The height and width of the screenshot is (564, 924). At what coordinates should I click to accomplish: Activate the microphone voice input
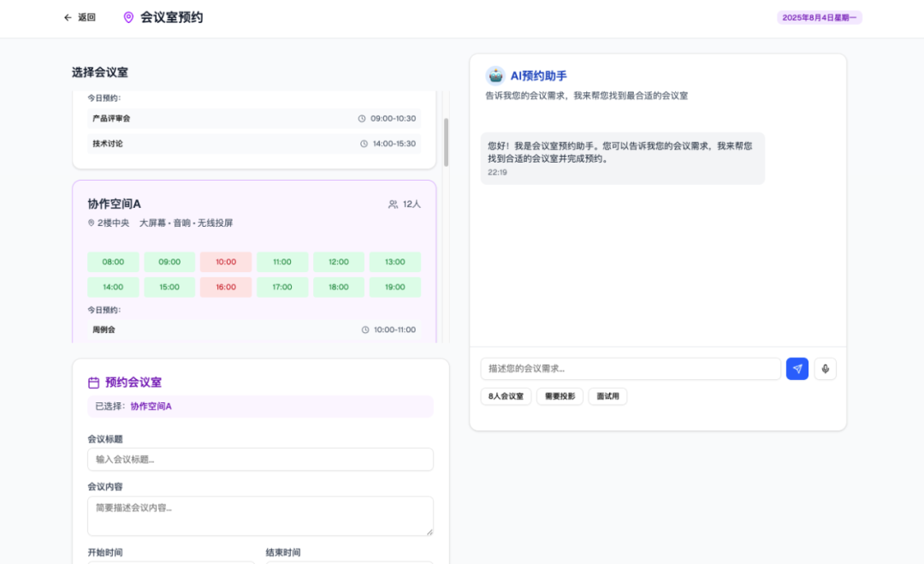click(x=825, y=369)
